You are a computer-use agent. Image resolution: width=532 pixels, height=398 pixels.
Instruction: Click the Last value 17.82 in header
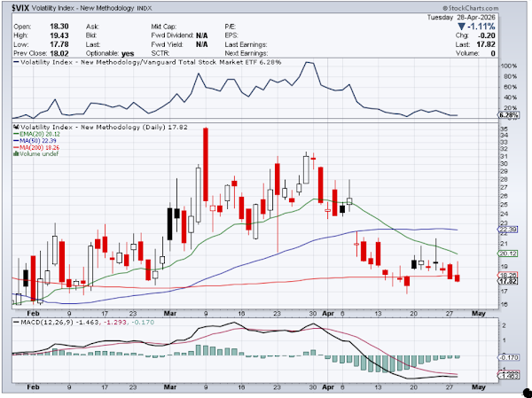486,44
